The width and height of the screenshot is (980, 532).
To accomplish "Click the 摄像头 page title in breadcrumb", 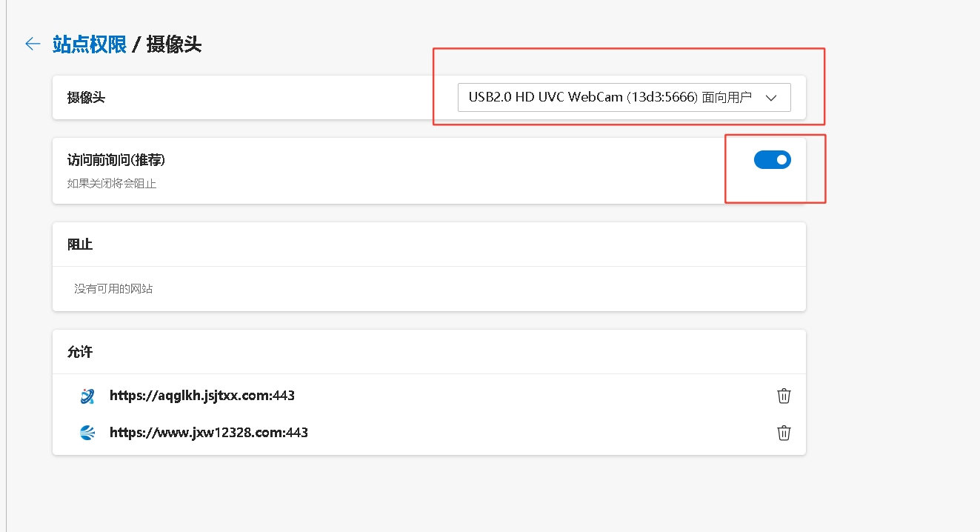I will point(174,44).
